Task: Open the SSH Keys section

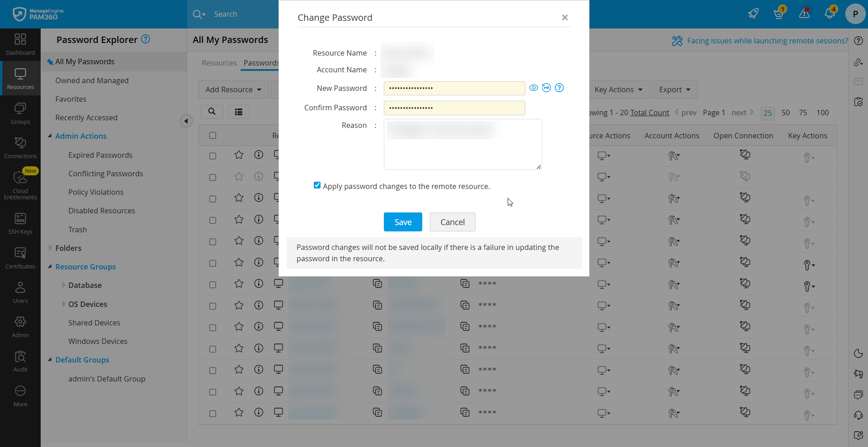Action: tap(20, 222)
